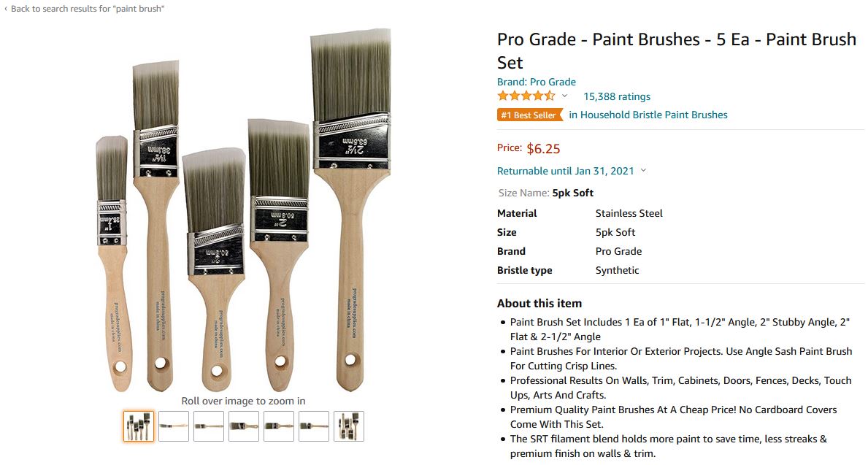The height and width of the screenshot is (465, 868).
Task: Click the back arrow beside search results
Action: coord(6,9)
